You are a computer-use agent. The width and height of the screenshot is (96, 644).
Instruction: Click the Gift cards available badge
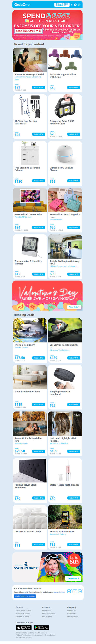coord(62,5)
